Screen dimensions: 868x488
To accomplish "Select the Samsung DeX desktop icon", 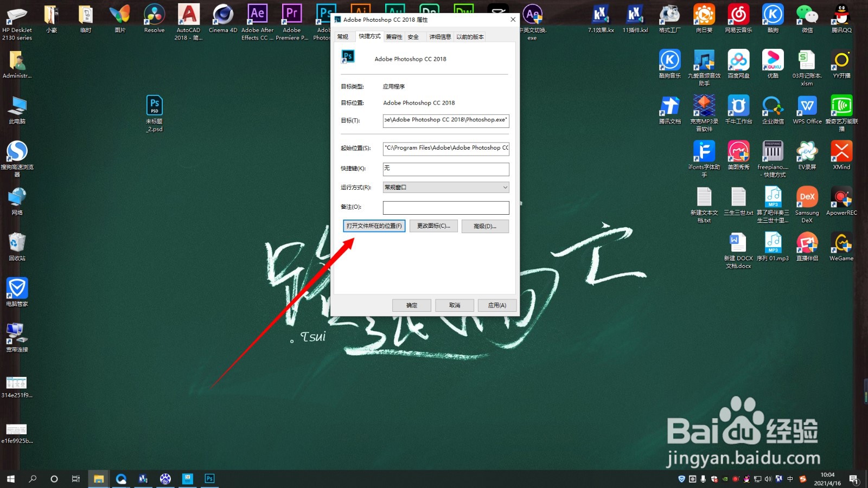I will [807, 205].
